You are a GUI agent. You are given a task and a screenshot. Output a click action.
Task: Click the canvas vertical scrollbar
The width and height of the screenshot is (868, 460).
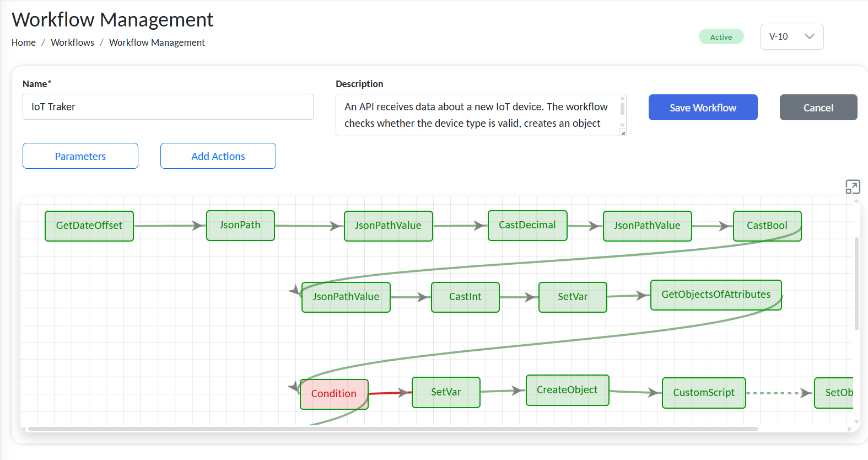point(856,284)
